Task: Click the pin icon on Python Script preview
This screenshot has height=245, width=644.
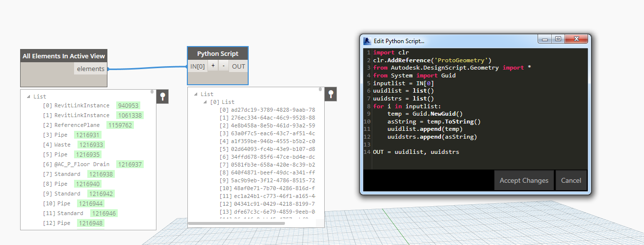Action: [x=331, y=94]
